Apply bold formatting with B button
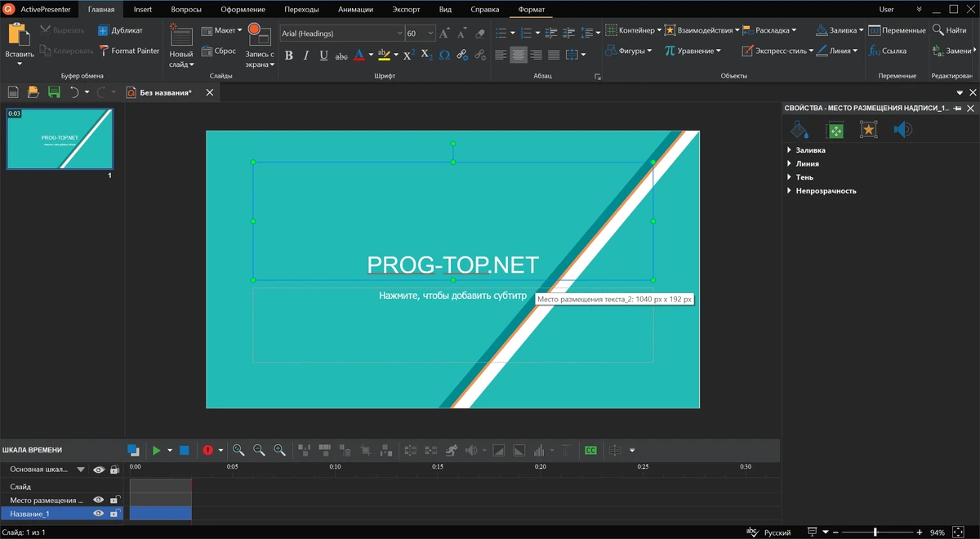Viewport: 980px width, 539px height. tap(288, 55)
